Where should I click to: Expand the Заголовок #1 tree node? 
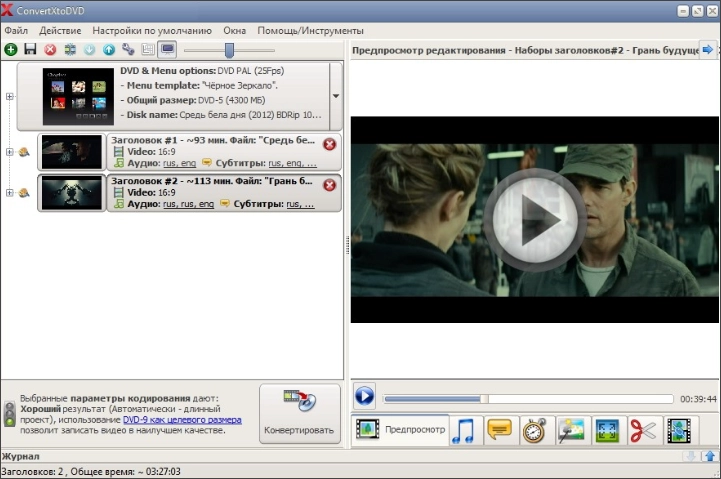10,152
